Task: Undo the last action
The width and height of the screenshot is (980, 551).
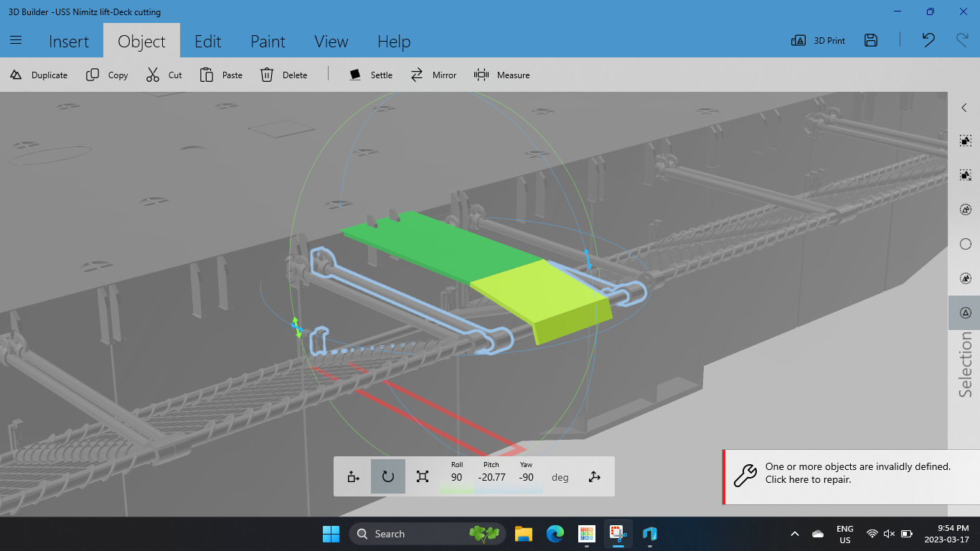Action: pos(928,41)
